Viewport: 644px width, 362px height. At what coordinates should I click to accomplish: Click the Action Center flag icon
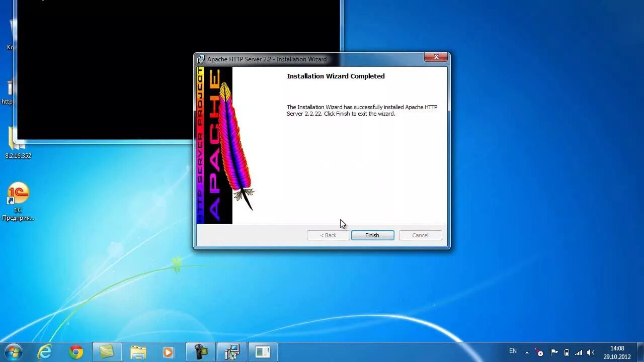tap(553, 352)
